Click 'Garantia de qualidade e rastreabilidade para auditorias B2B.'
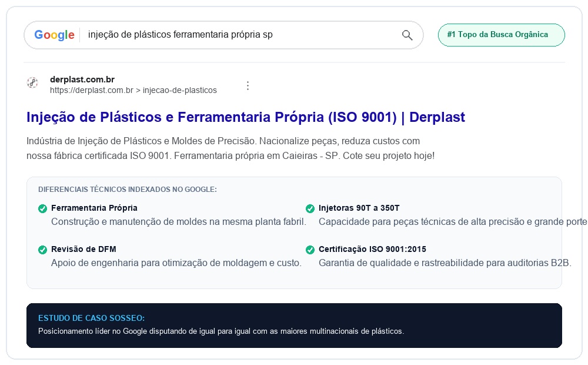 tap(445, 263)
